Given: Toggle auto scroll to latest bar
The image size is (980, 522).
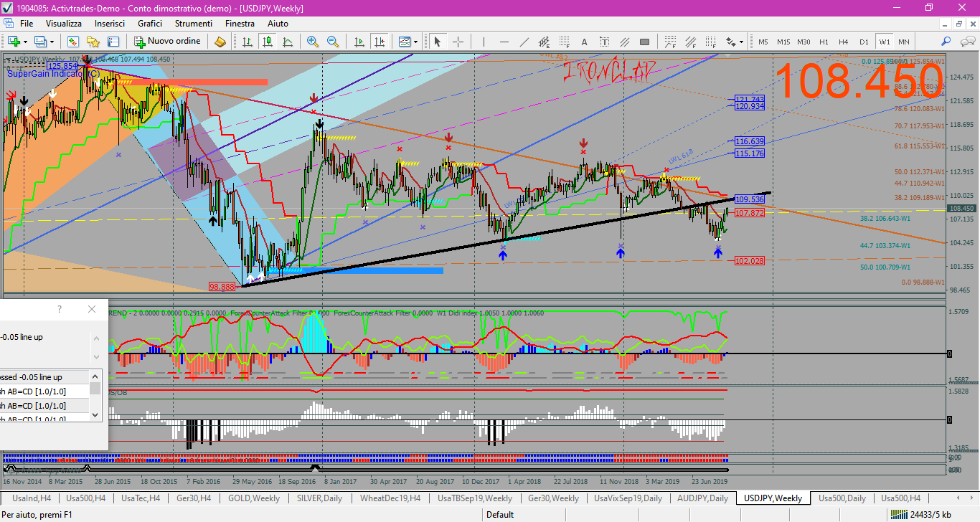Looking at the screenshot, I should coord(358,42).
